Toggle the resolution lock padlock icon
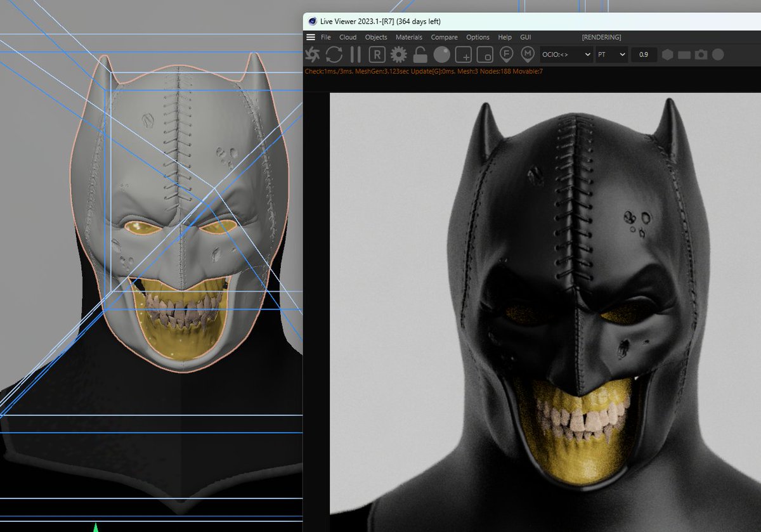Image resolution: width=761 pixels, height=532 pixels. 420,55
